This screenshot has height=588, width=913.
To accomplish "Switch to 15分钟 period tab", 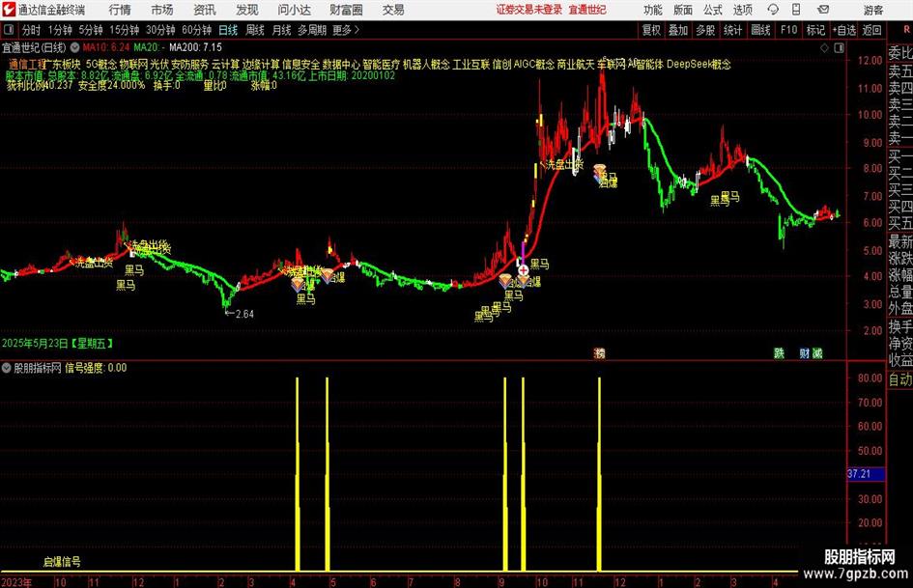I will pyautogui.click(x=125, y=30).
